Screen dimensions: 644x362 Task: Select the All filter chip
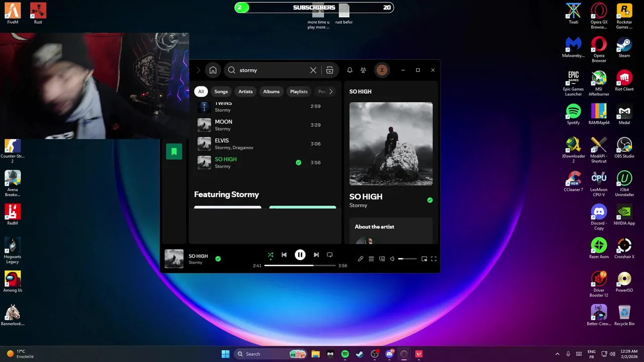point(201,92)
